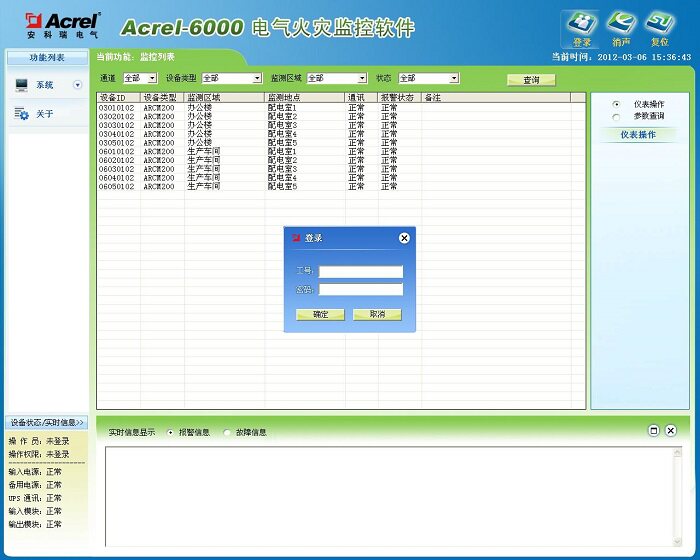Click the UPS 通讯: 正常 status entry
This screenshot has width=700, height=560.
coord(35,498)
